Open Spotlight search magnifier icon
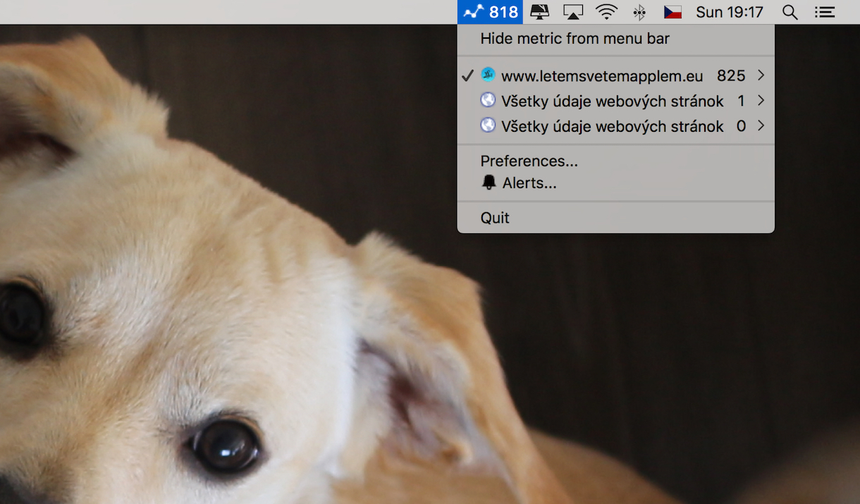This screenshot has width=860, height=504. click(790, 12)
